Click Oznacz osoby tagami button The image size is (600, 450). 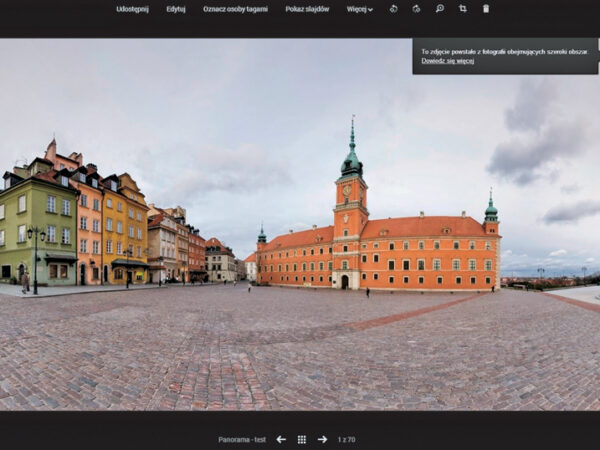point(235,9)
